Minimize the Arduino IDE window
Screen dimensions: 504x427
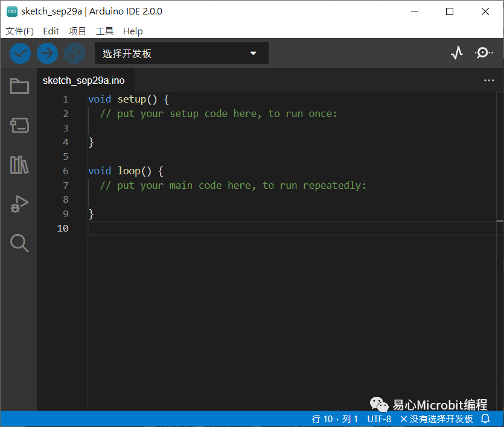(415, 11)
